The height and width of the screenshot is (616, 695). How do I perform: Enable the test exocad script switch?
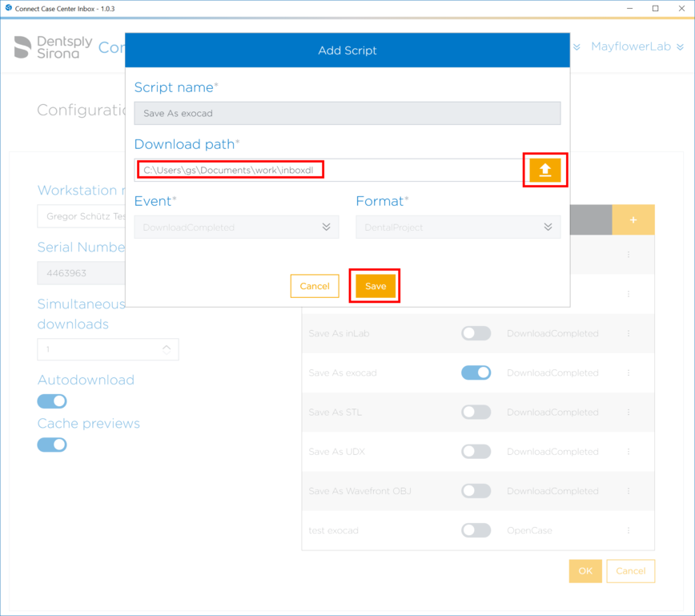point(476,530)
